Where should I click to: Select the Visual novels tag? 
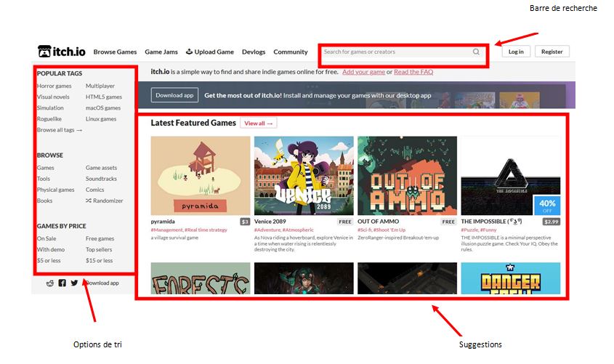point(53,97)
